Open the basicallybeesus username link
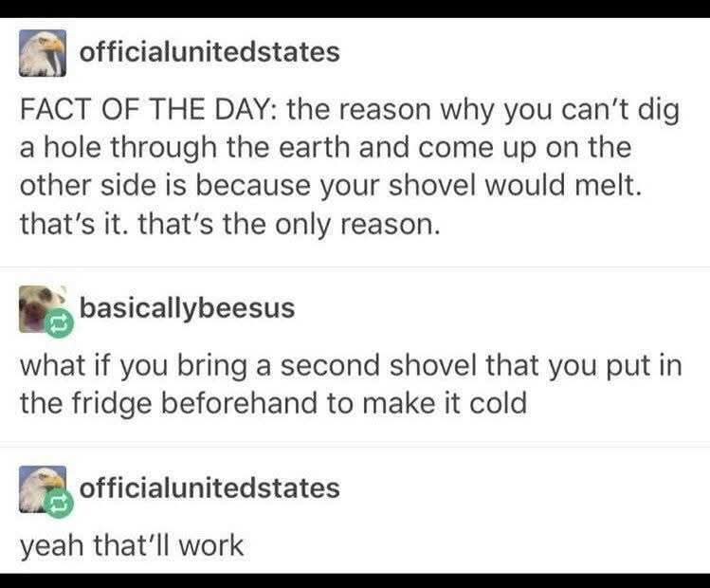Image resolution: width=710 pixels, height=588 pixels. pos(187,308)
